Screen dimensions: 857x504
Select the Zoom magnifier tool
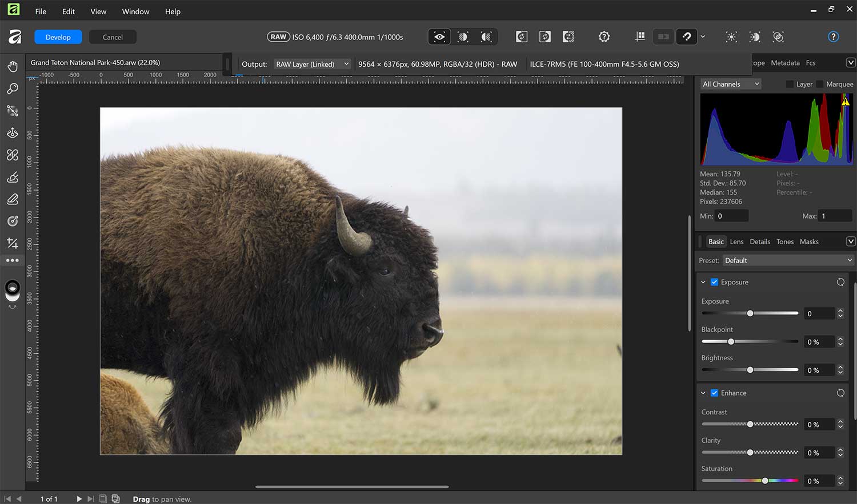click(13, 88)
